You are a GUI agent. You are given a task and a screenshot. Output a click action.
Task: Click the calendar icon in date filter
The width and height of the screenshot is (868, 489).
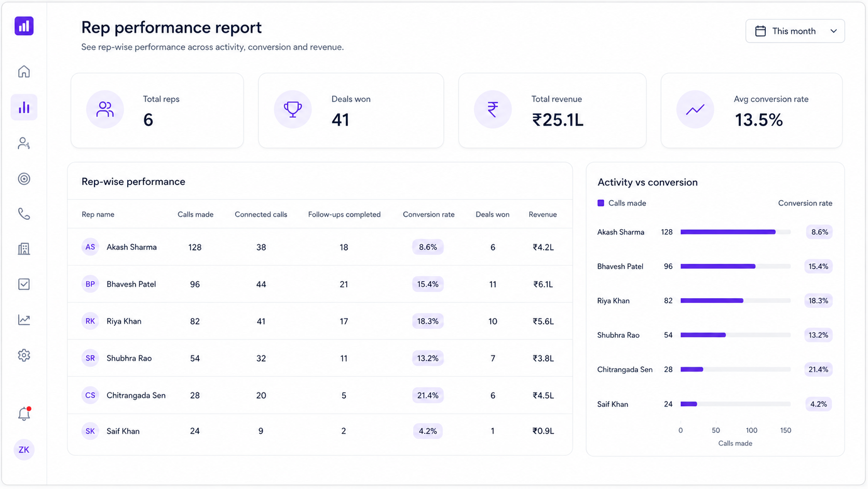tap(761, 31)
